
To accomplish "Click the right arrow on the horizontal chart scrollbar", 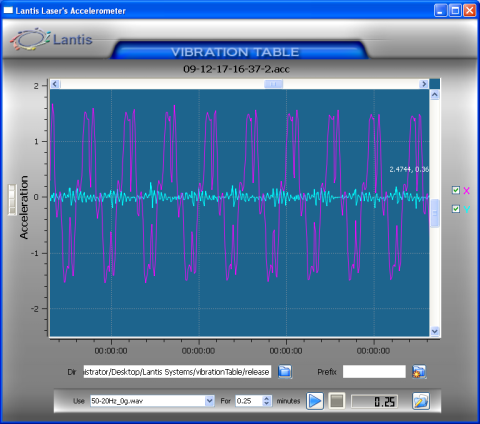I will click(x=424, y=84).
